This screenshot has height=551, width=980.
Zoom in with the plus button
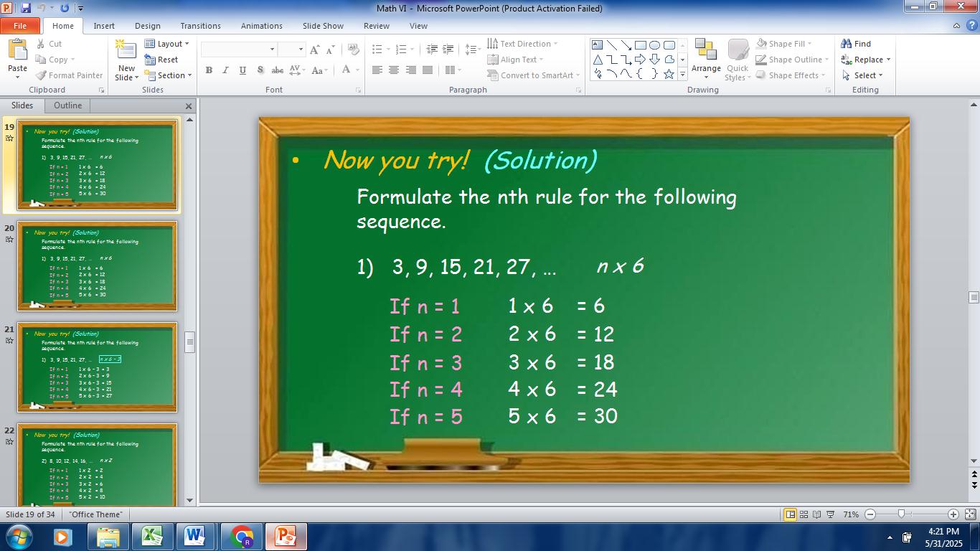coord(953,514)
